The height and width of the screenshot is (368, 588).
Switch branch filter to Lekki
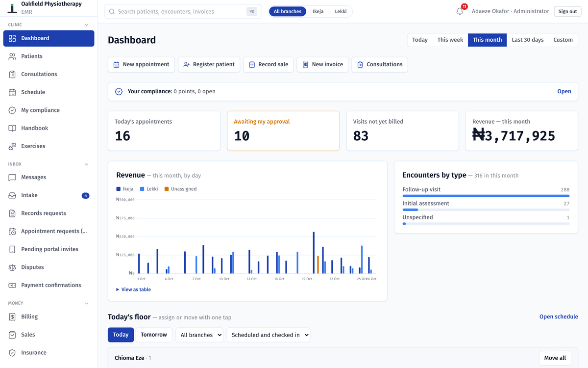pos(341,11)
